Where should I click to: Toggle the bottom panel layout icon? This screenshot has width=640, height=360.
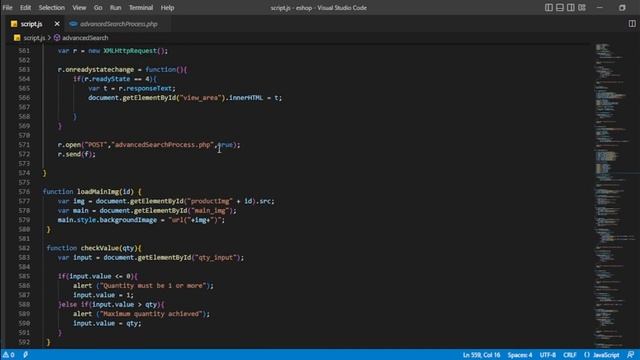[x=560, y=8]
